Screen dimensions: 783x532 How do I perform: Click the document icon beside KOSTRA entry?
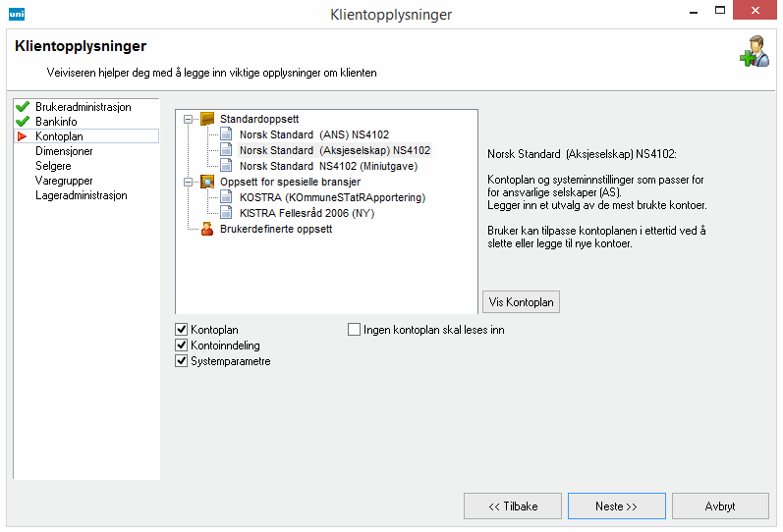226,197
